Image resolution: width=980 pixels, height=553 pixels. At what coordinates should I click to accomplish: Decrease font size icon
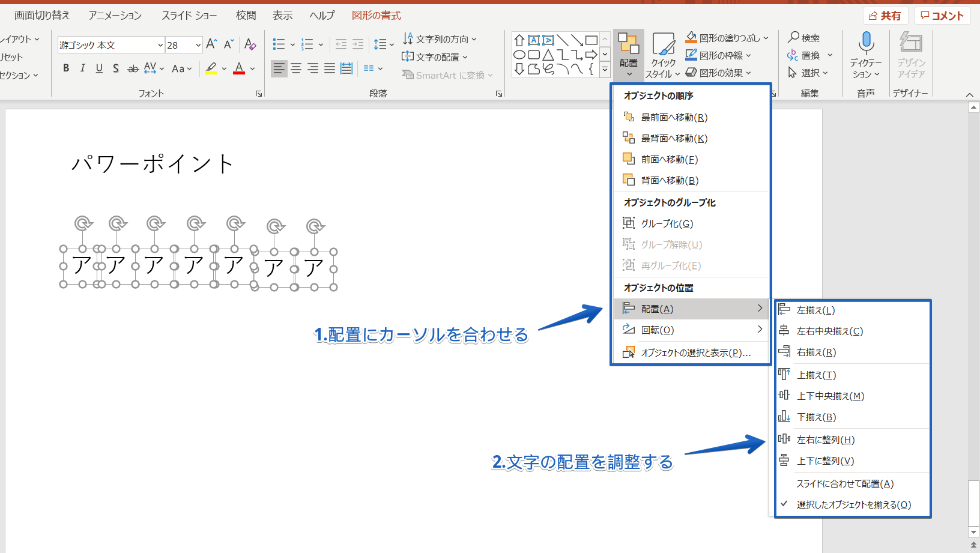tap(229, 44)
